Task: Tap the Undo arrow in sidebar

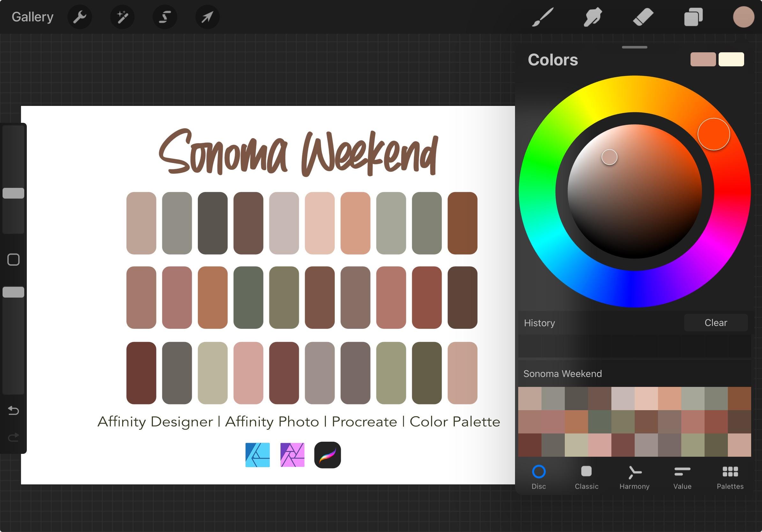Action: pos(13,410)
